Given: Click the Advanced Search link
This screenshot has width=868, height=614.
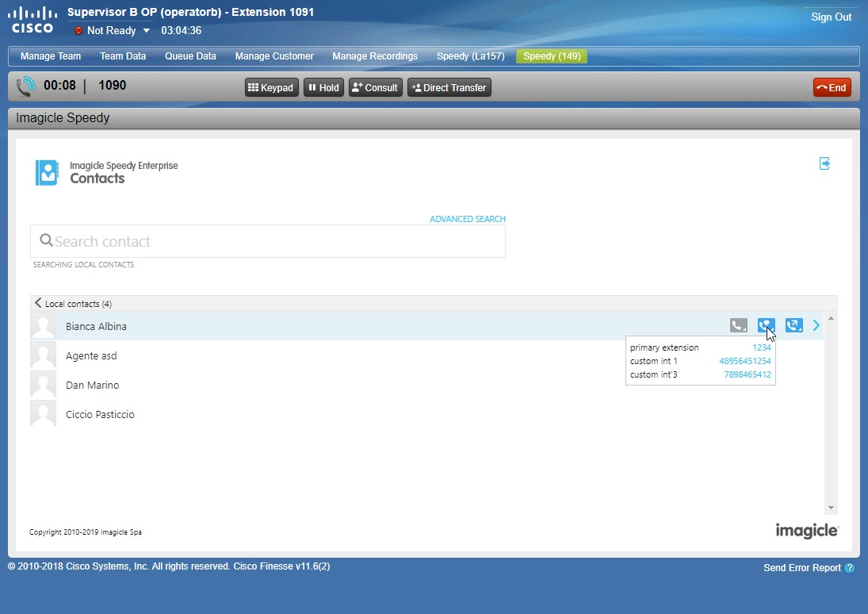Looking at the screenshot, I should point(467,219).
